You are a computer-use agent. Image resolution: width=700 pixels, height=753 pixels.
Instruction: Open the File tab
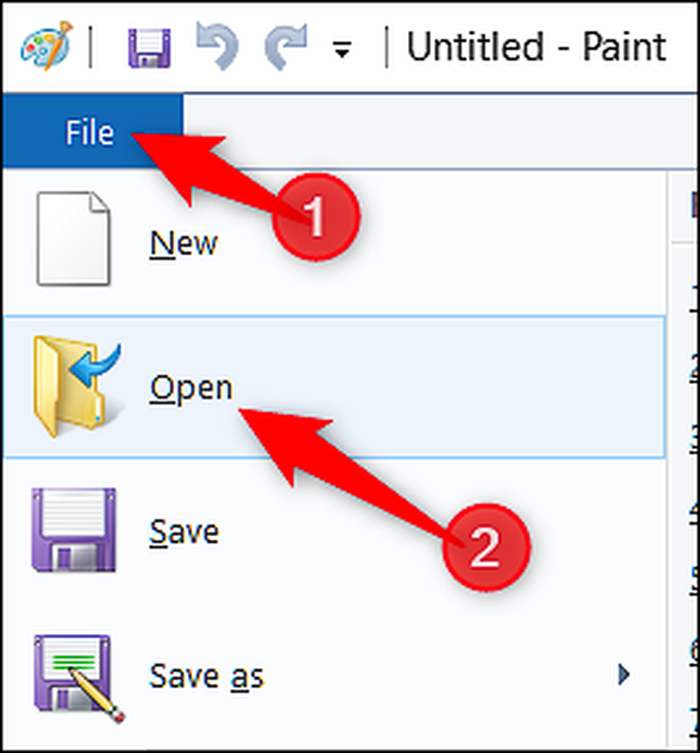coord(92,131)
